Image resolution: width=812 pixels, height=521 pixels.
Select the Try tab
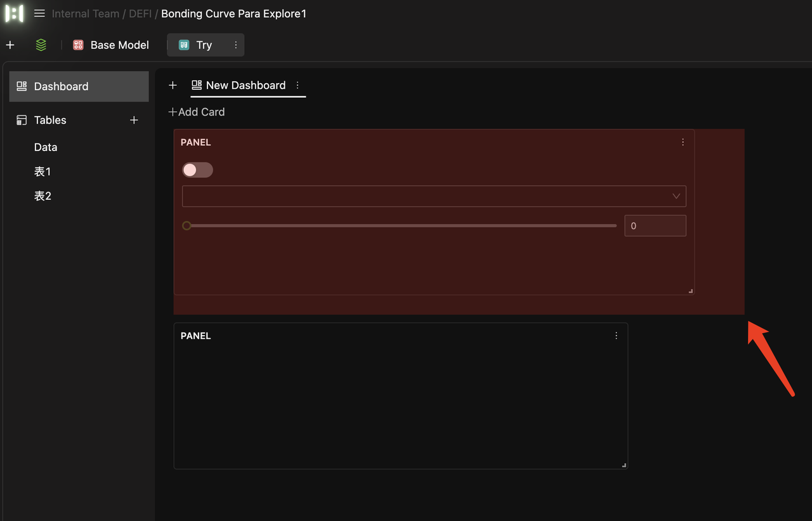tap(203, 45)
